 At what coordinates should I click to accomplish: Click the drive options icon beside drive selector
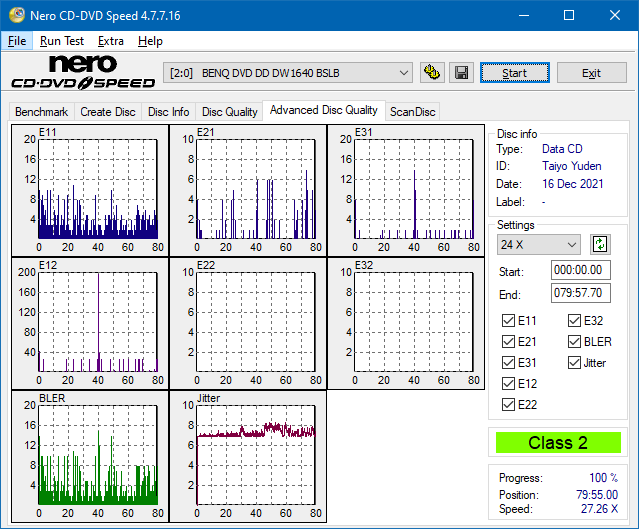click(432, 73)
